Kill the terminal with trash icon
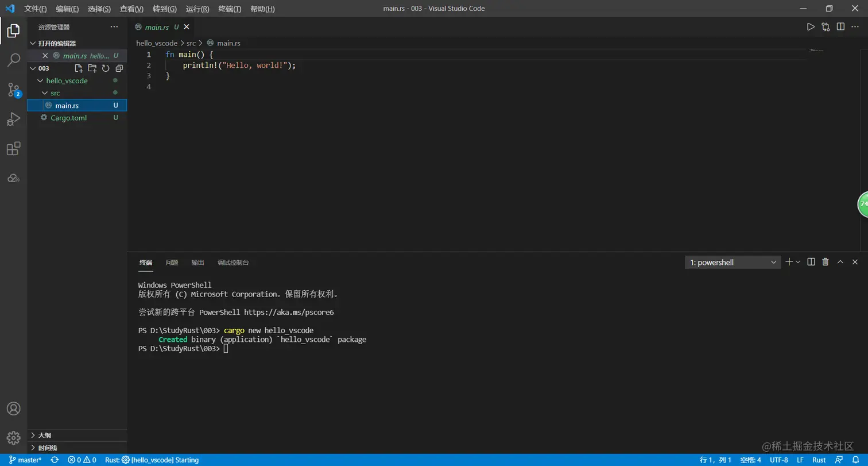Screen dimensions: 868x466 826,261
